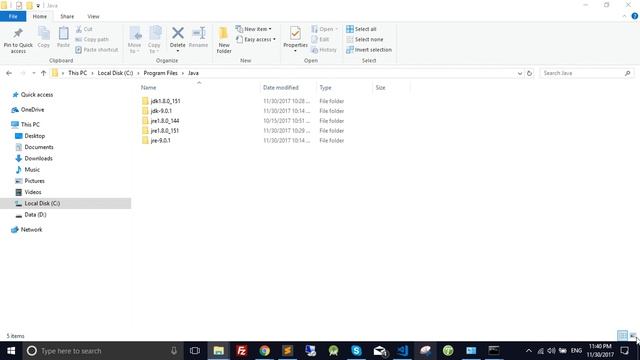Open the Windows Start menu
This screenshot has width=640, height=360.
(11, 351)
